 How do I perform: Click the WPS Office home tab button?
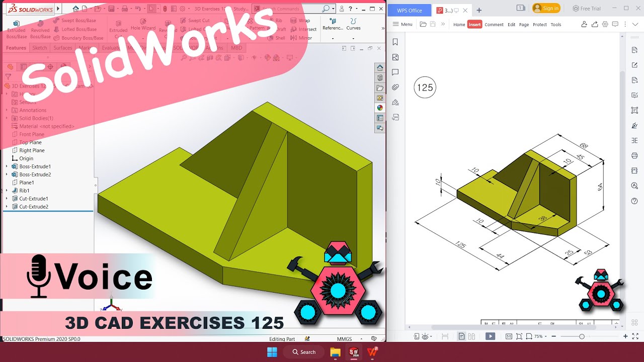click(x=409, y=11)
